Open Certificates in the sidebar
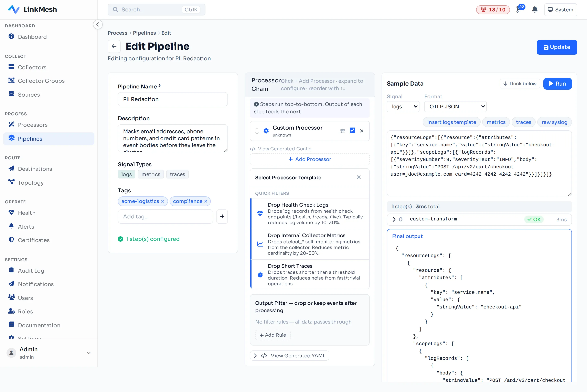Viewport: 587px width, 392px height. pos(49,240)
